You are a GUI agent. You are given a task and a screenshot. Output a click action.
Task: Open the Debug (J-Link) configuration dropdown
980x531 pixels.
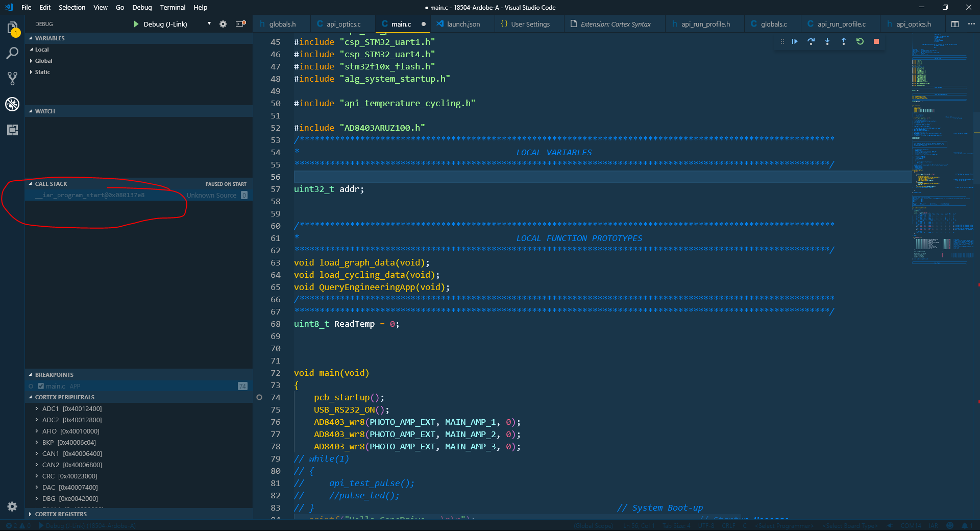pyautogui.click(x=209, y=24)
